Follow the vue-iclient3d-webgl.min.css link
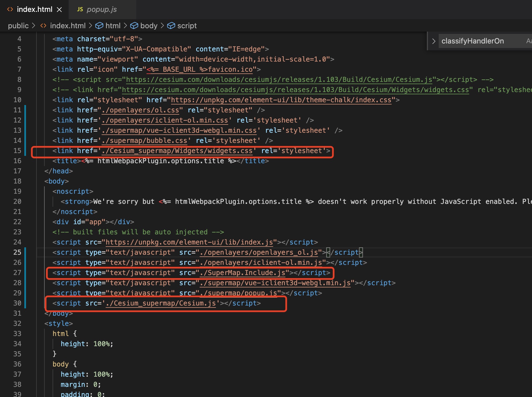The image size is (532, 397). (x=179, y=130)
